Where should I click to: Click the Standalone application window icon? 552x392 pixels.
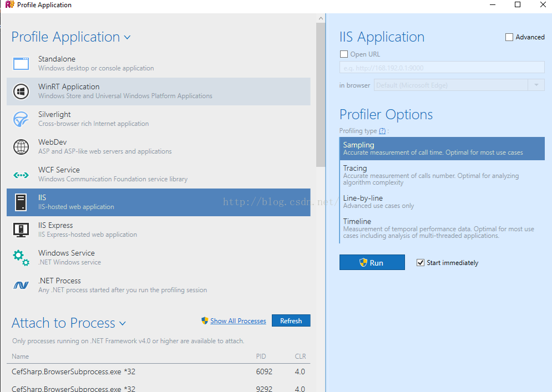21,64
